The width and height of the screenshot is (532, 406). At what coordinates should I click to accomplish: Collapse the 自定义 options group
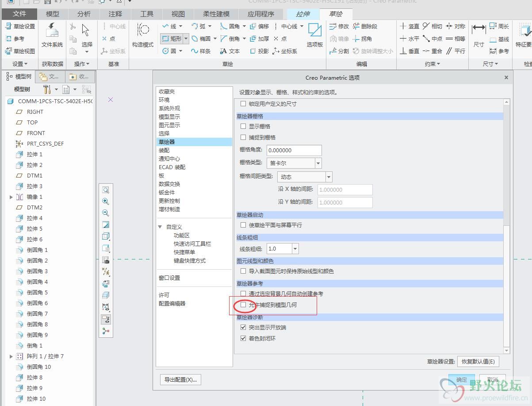coord(160,227)
